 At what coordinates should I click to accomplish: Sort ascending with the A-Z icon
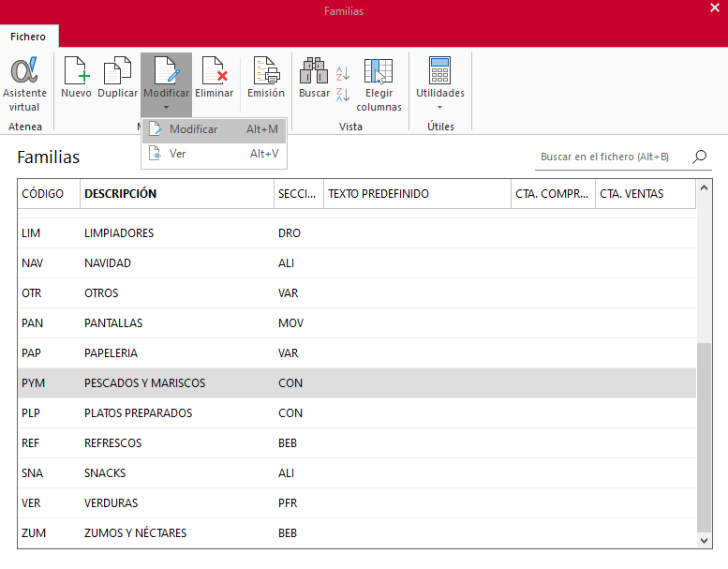click(x=343, y=73)
